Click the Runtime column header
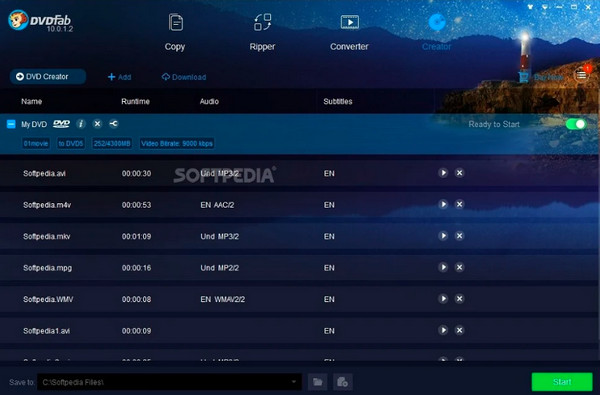The image size is (600, 395). coord(135,101)
